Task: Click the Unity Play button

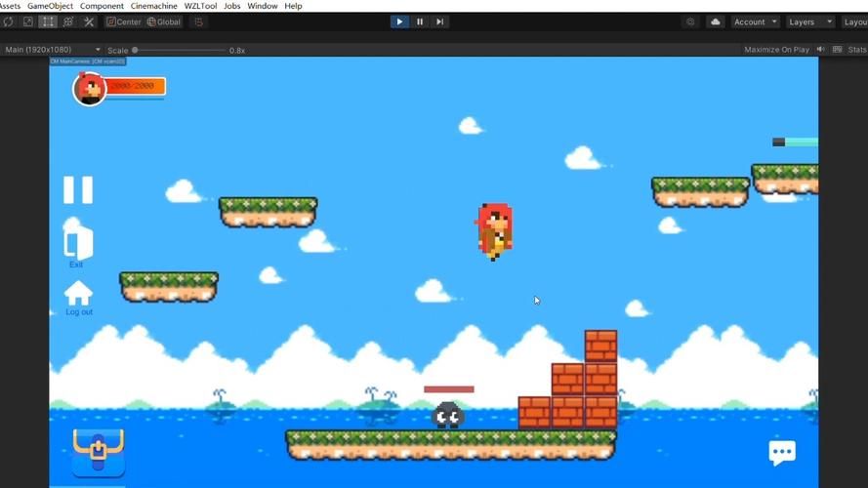Action: click(399, 21)
